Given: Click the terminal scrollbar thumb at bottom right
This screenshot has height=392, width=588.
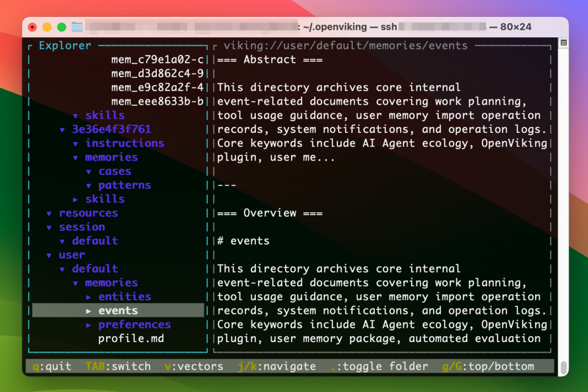Looking at the screenshot, I should [563, 367].
